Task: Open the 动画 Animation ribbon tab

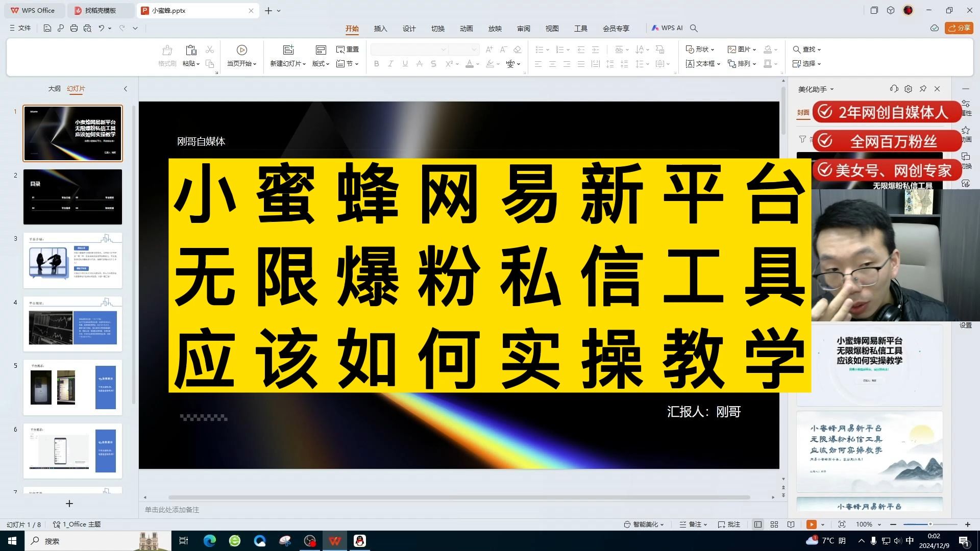Action: (466, 29)
